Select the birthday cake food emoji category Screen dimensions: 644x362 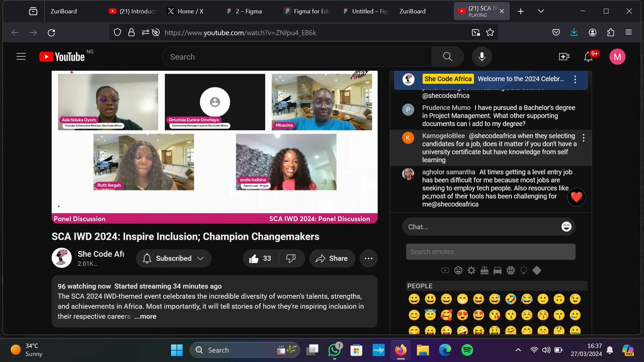pos(485,270)
